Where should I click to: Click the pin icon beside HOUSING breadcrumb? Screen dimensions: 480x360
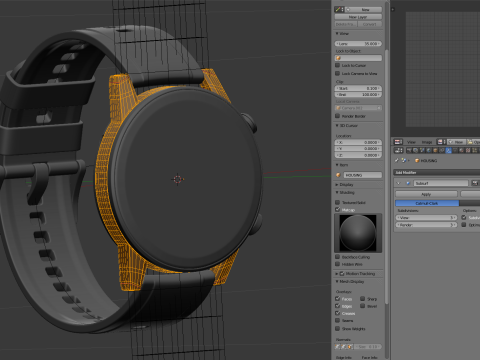[x=397, y=160]
